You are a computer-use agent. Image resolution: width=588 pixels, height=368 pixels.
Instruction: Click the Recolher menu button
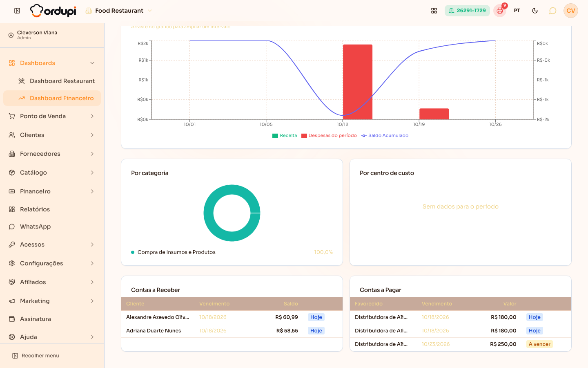click(x=36, y=356)
